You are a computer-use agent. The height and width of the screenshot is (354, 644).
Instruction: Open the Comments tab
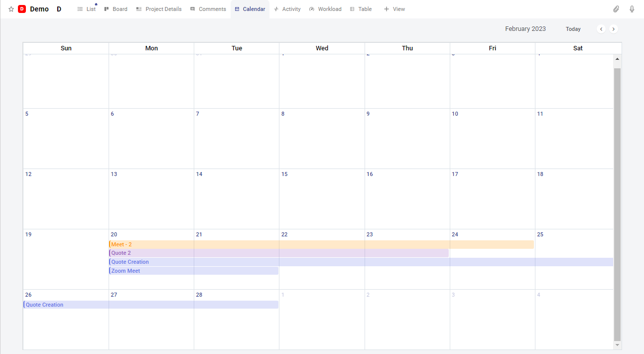(x=208, y=9)
